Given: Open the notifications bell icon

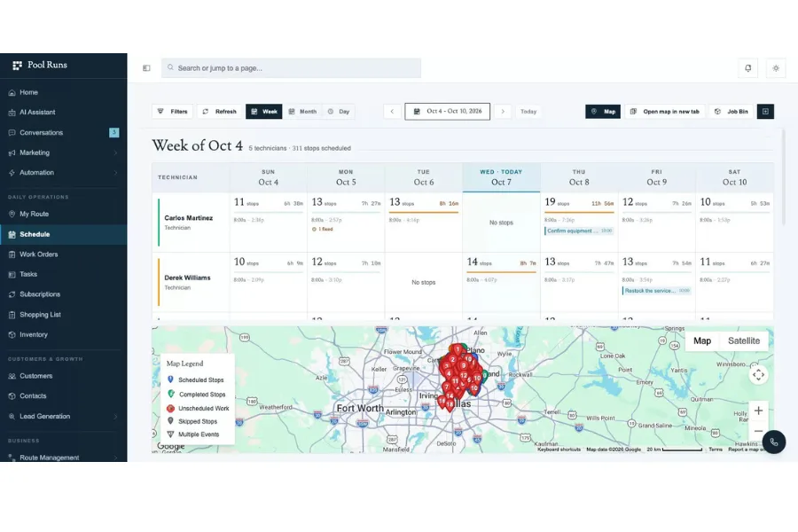Looking at the screenshot, I should (747, 68).
